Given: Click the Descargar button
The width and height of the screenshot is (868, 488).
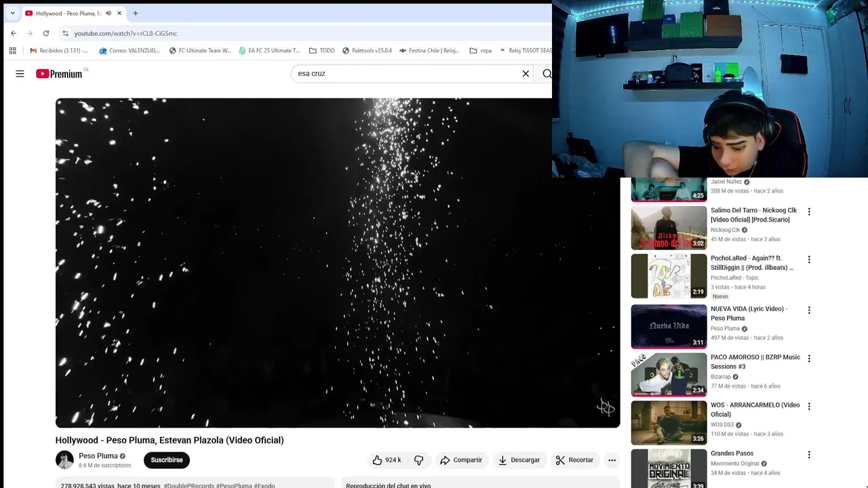Looking at the screenshot, I should click(x=519, y=460).
